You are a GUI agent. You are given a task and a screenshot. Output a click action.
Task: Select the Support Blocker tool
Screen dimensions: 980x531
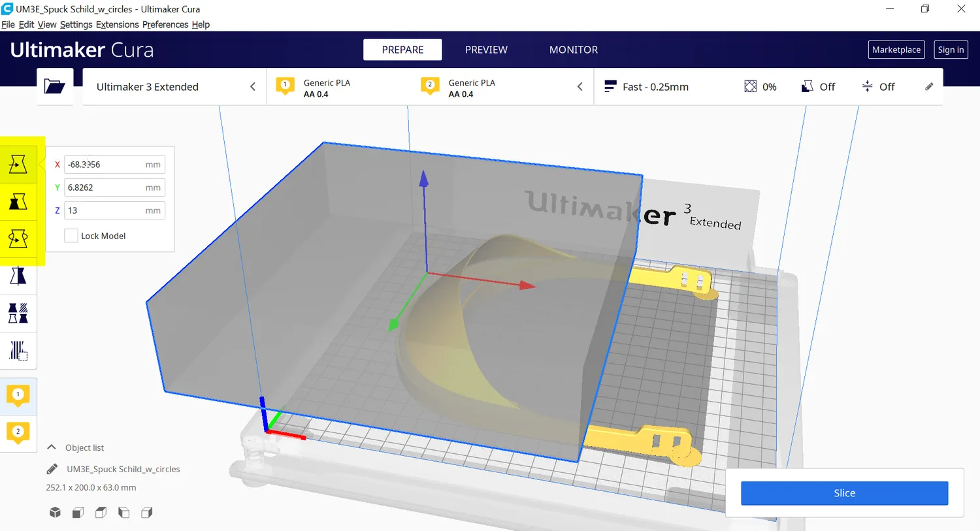(18, 351)
